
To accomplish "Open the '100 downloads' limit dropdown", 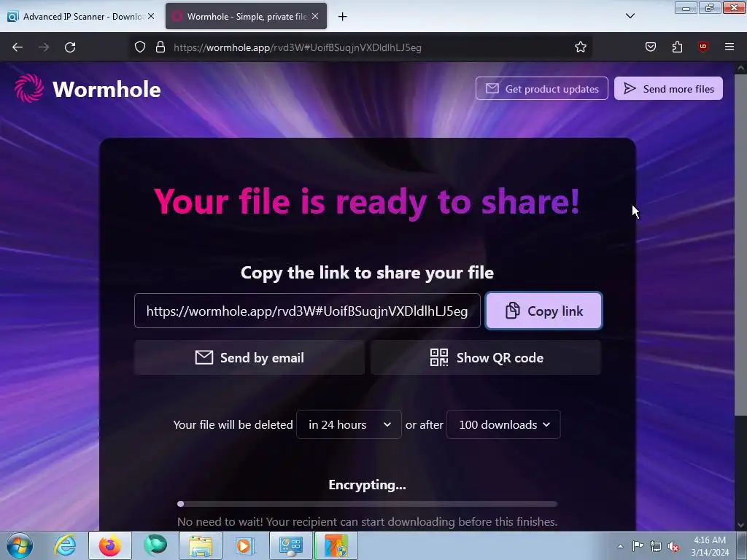I will [503, 425].
